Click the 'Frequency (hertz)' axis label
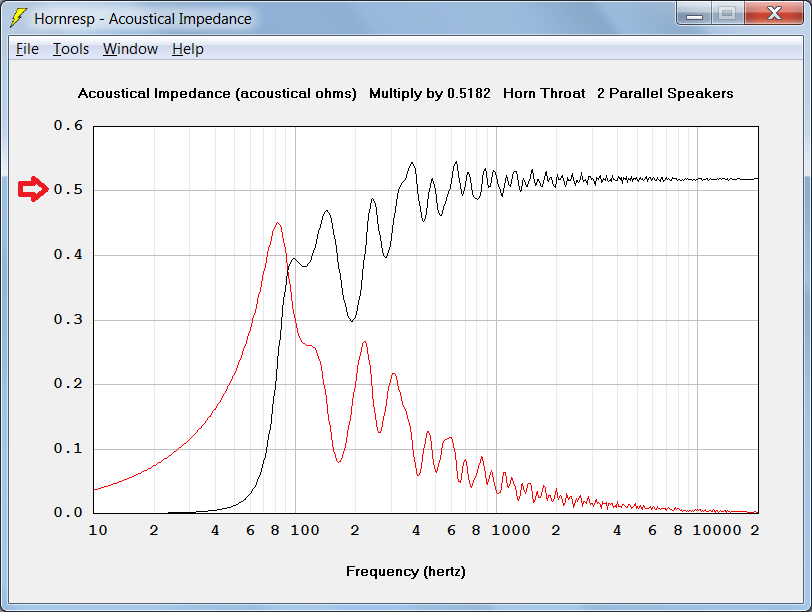This screenshot has width=812, height=612. [x=405, y=572]
